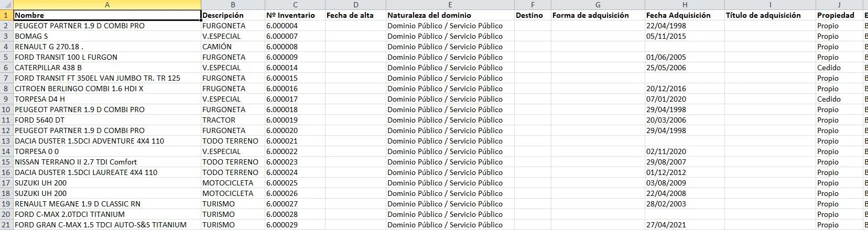Click date cell 27/04/2021

pyautogui.click(x=684, y=225)
